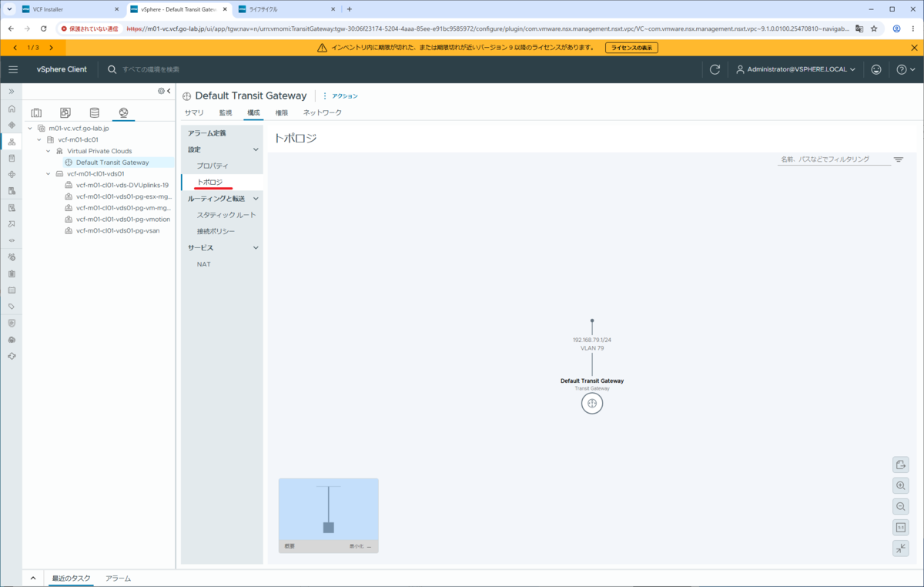Click the 192.168.79.1/24 VLAN 79 label
This screenshot has width=924, height=587.
click(592, 344)
